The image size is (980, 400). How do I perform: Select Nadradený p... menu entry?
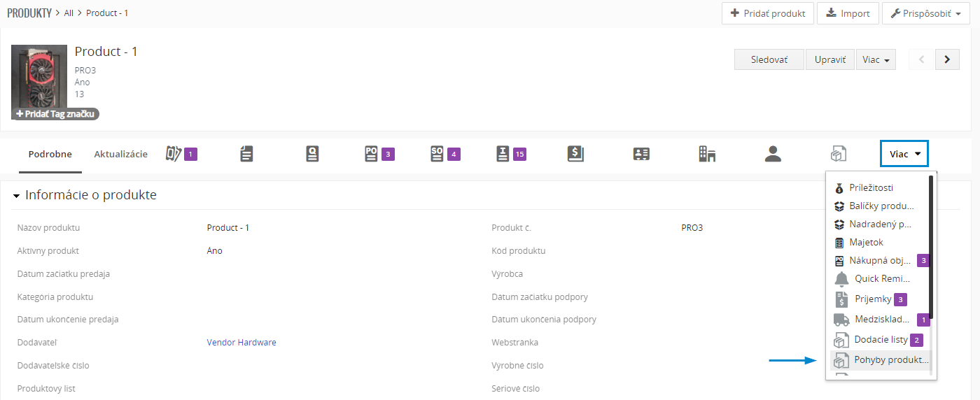[879, 224]
